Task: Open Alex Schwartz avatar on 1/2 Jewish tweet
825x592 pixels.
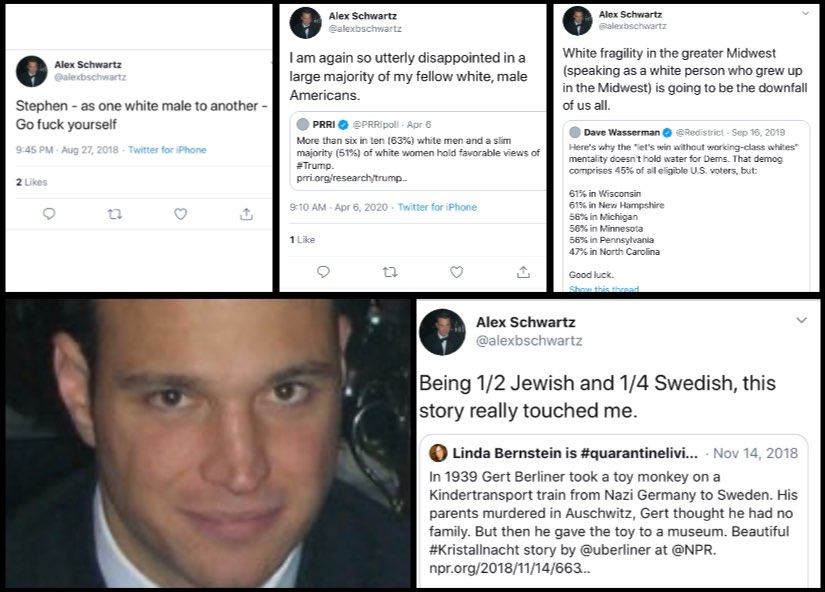Action: pos(442,332)
